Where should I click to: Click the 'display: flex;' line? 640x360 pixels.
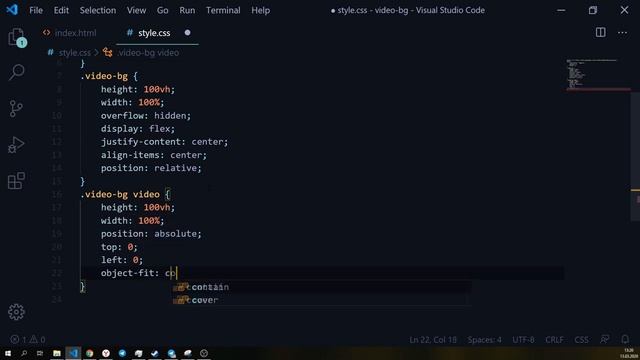(138, 129)
